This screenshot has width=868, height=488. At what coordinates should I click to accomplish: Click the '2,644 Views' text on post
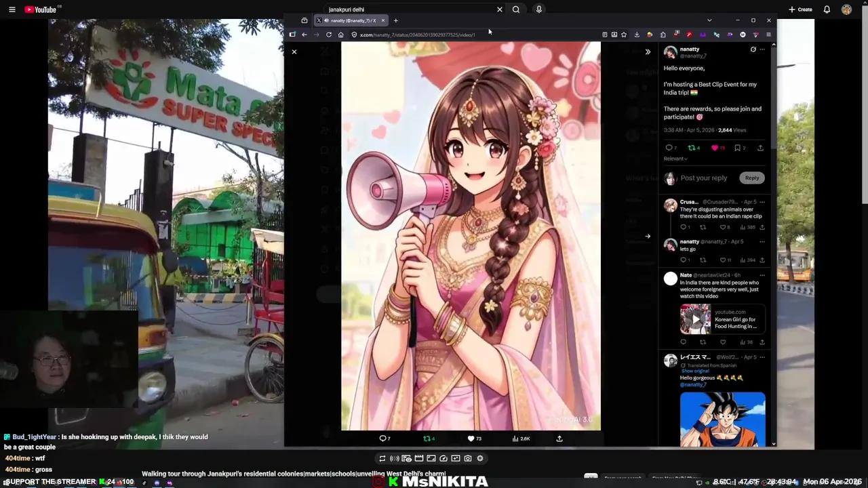[732, 130]
